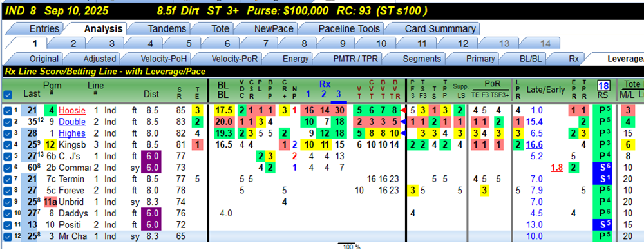Image resolution: width=644 pixels, height=250 pixels.
Task: Click the yellow 12 program number for Kingsb
Action: click(x=50, y=145)
